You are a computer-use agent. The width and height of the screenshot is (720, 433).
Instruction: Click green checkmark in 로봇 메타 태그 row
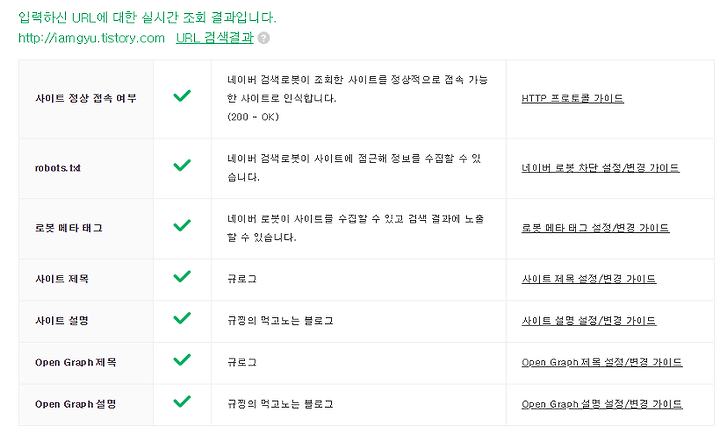[x=182, y=225]
